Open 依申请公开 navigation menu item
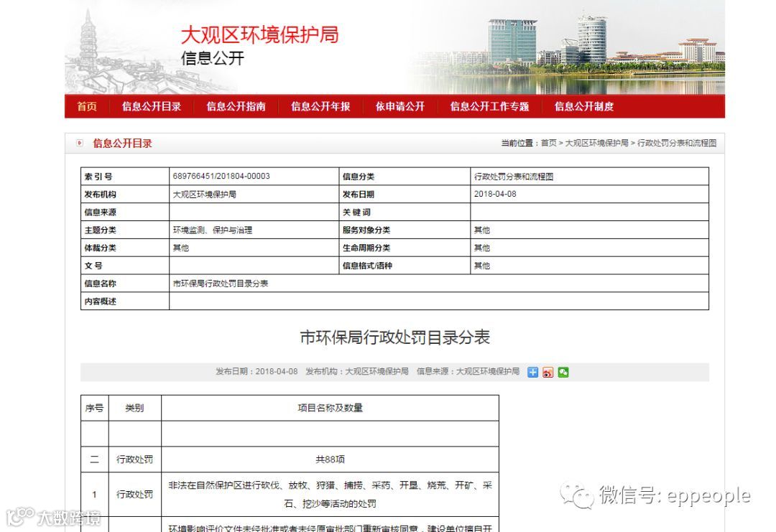This screenshot has height=532, width=776. tap(400, 106)
